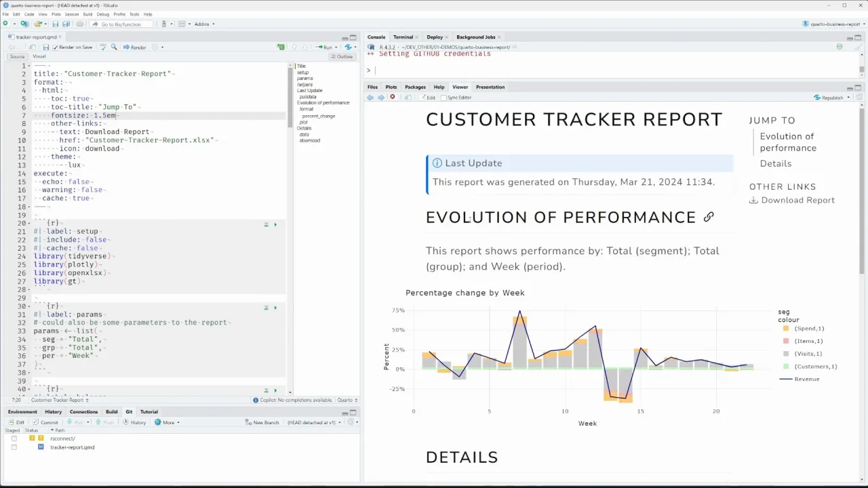Click the Spend legend color swatch
This screenshot has width=868, height=488.
(x=786, y=329)
